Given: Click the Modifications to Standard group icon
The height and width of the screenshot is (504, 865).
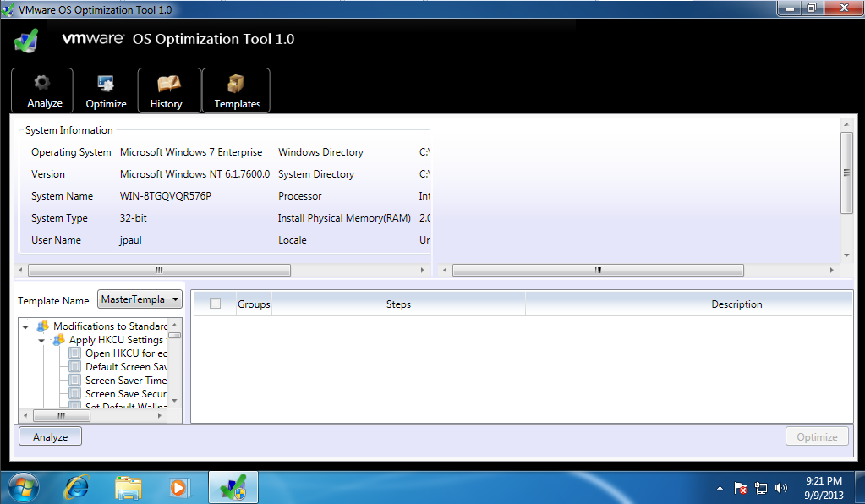Looking at the screenshot, I should tap(43, 326).
